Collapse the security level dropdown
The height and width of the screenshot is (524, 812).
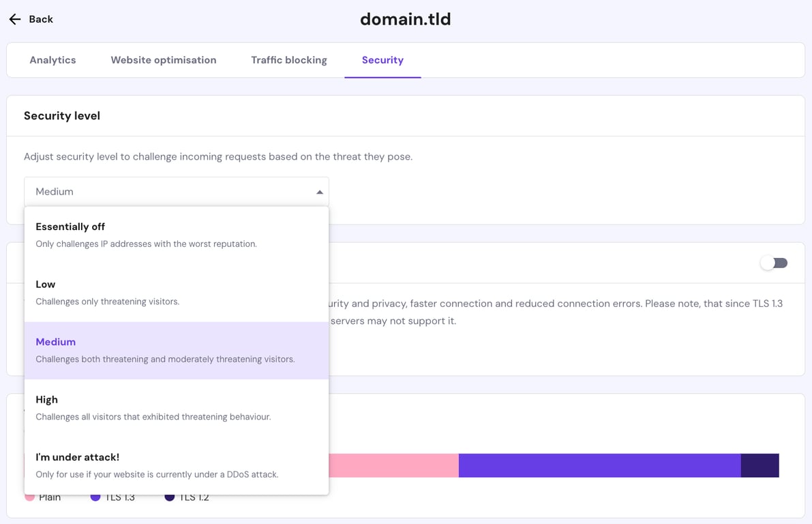coord(318,191)
